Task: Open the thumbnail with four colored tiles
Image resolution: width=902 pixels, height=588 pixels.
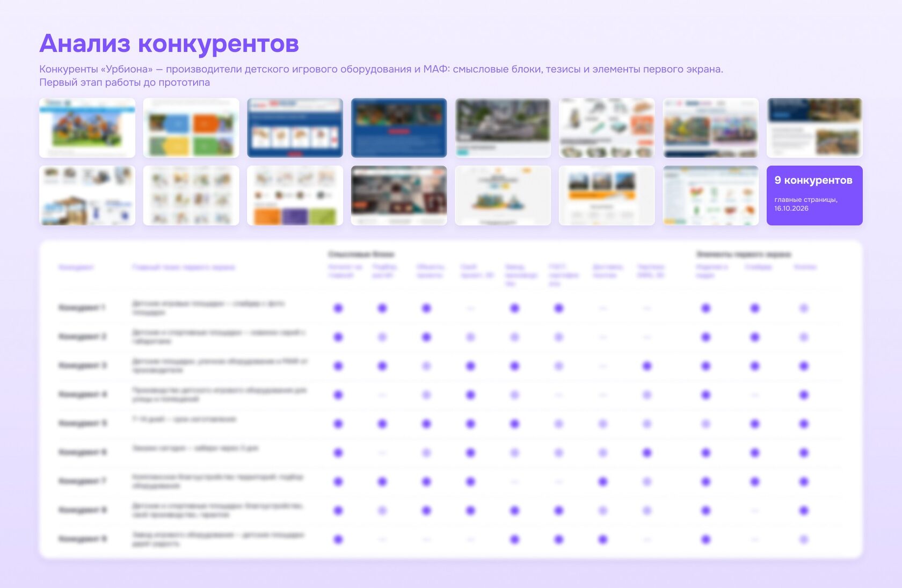Action: point(191,128)
